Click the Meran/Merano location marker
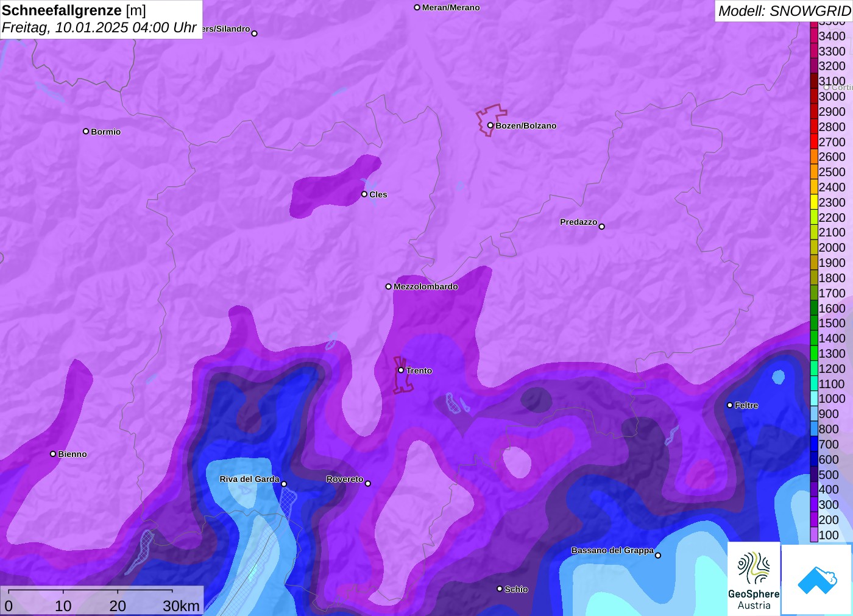This screenshot has width=853, height=616. click(x=417, y=7)
